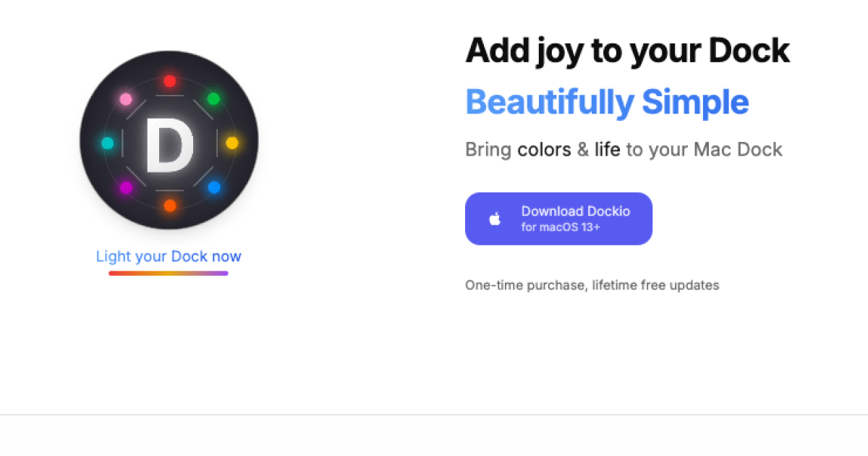Click the white letter D in the app icon

pos(169,143)
